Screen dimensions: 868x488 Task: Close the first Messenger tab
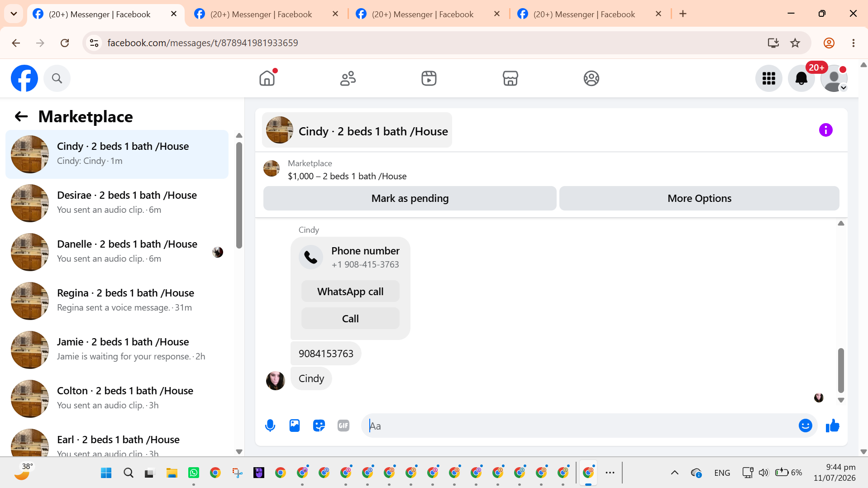174,14
